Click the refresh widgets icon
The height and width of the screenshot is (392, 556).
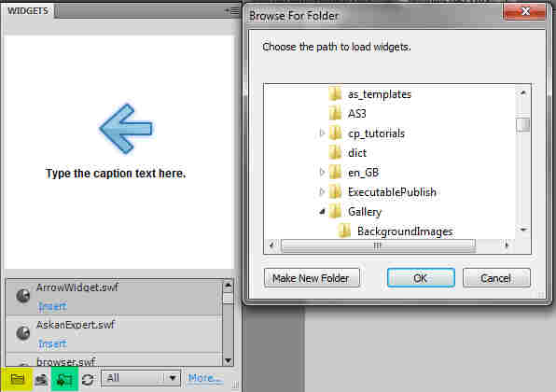[88, 380]
